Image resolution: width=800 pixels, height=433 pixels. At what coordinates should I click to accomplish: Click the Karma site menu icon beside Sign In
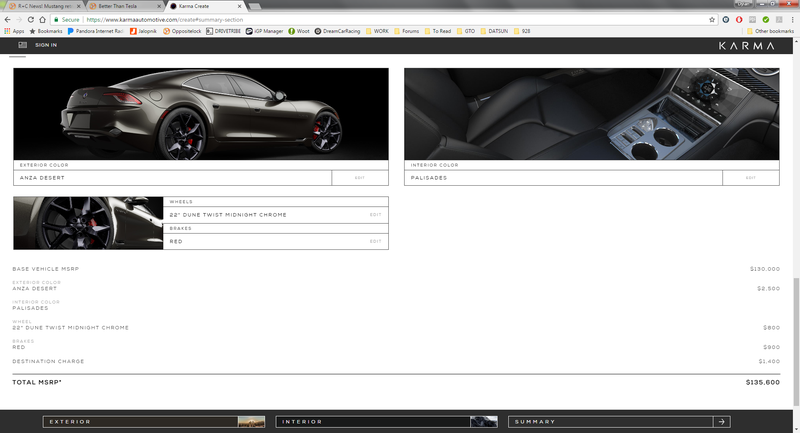(22, 45)
